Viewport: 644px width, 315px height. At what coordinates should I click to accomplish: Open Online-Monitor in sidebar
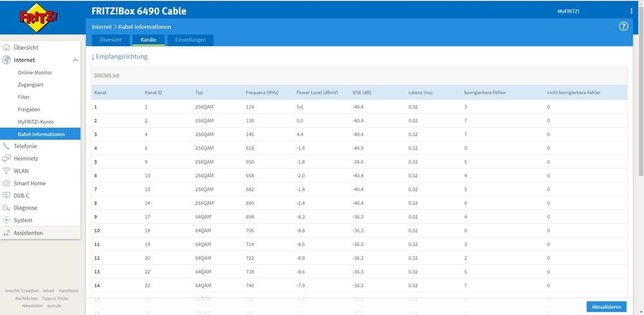click(35, 73)
